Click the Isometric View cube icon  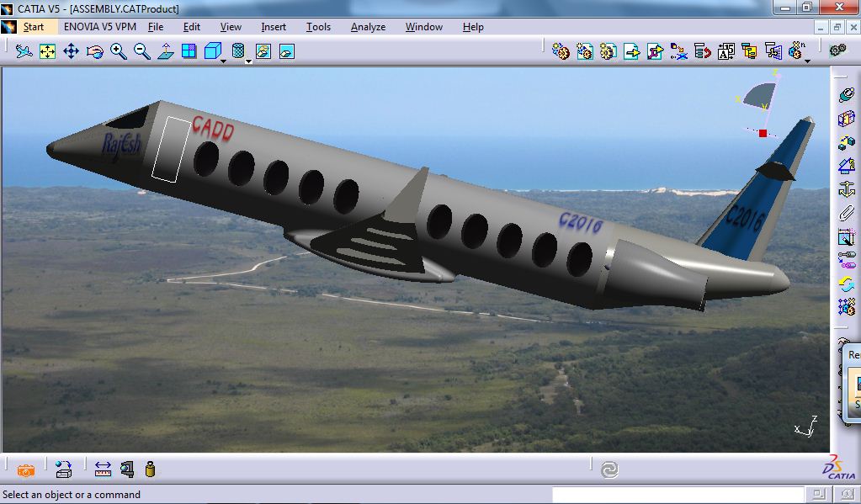pos(212,51)
